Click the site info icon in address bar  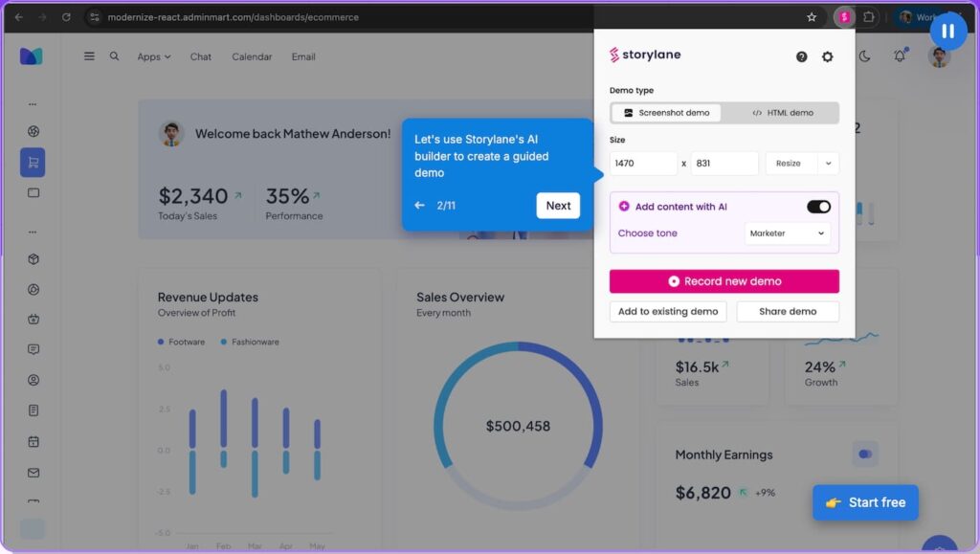tap(95, 17)
